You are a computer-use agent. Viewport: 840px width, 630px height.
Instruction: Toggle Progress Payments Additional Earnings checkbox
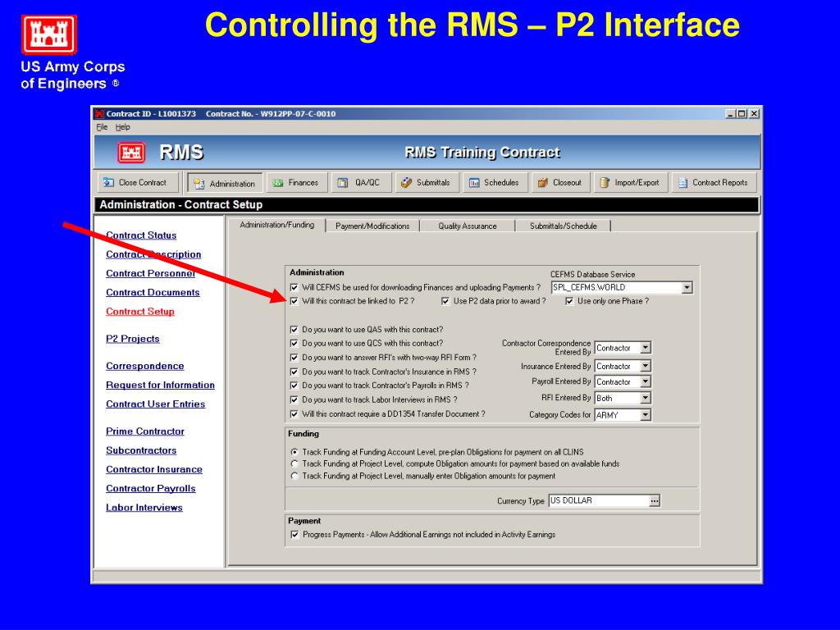294,535
